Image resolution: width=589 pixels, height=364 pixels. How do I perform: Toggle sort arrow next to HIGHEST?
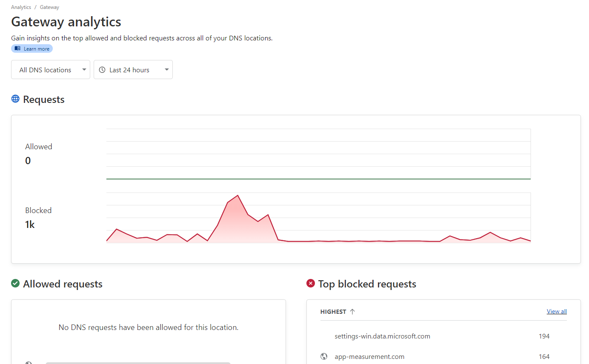[352, 312]
